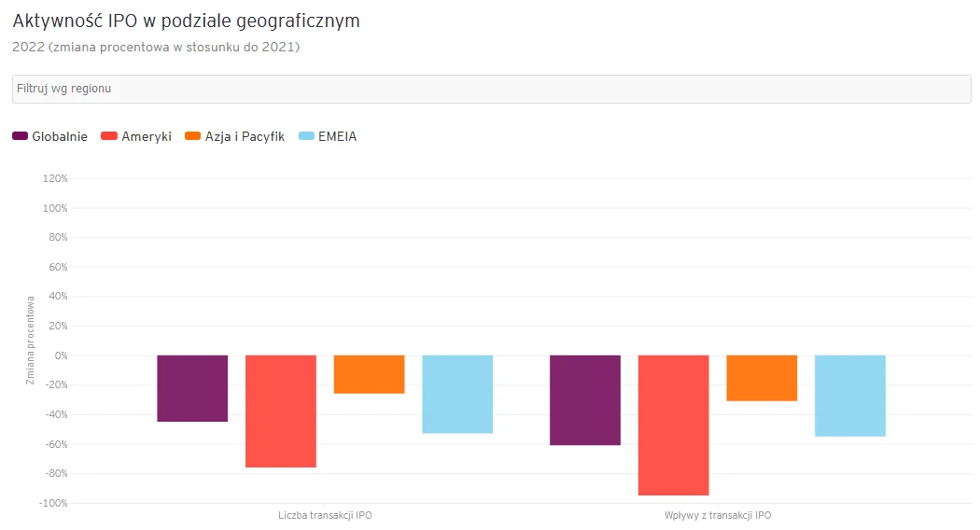Click the "Filtruj wg regionu" filter field
The image size is (980, 530).
(x=489, y=89)
